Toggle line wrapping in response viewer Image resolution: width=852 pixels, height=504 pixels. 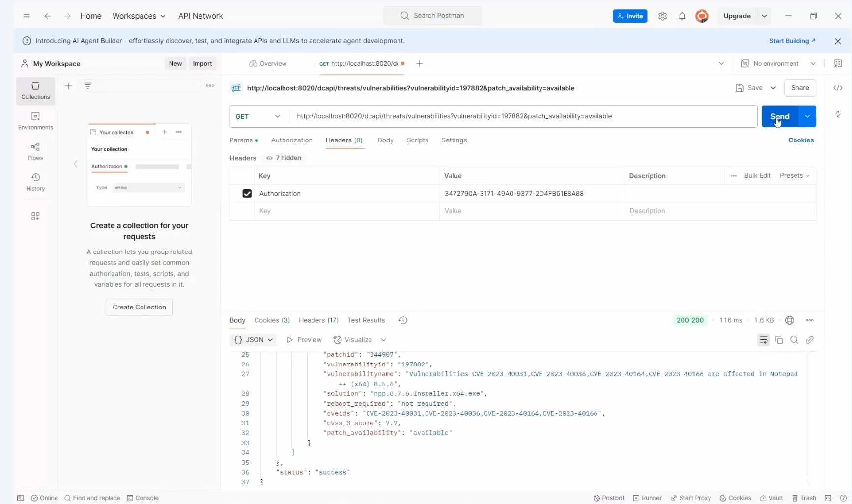pyautogui.click(x=764, y=340)
